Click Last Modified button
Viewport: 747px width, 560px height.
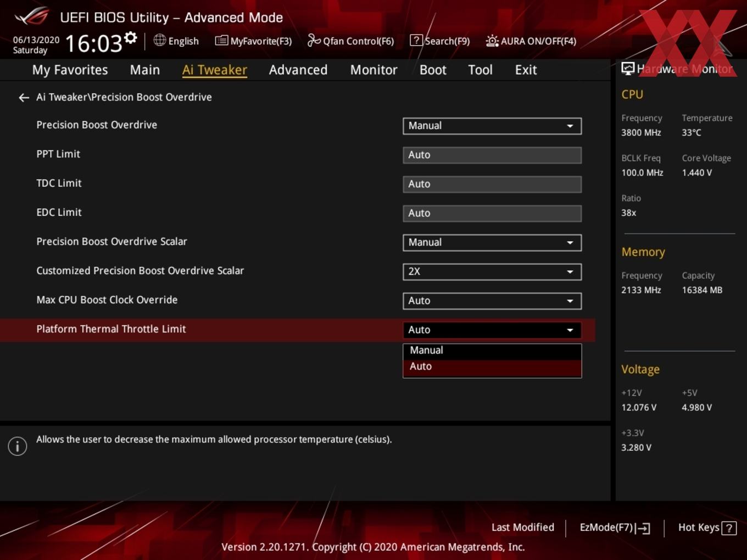pos(522,528)
